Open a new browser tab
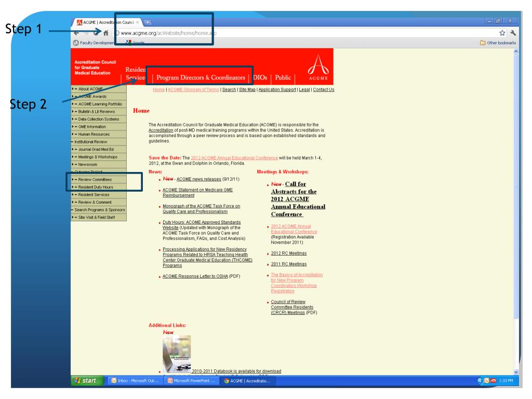 coord(148,22)
